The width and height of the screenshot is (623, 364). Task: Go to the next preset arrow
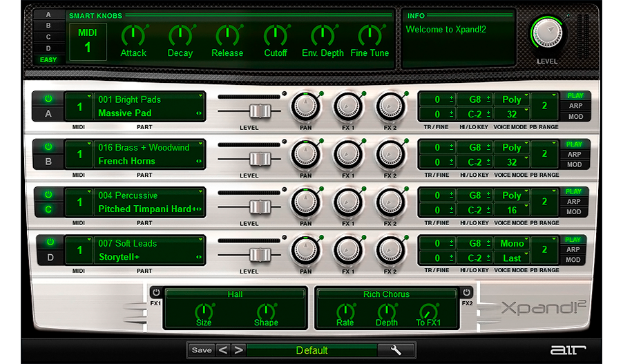[x=238, y=350]
